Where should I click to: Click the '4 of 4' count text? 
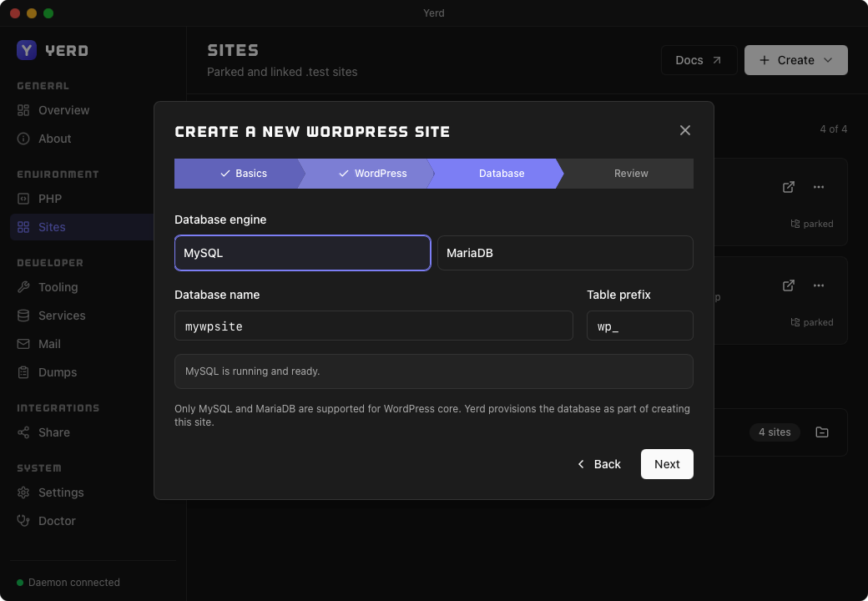click(833, 129)
